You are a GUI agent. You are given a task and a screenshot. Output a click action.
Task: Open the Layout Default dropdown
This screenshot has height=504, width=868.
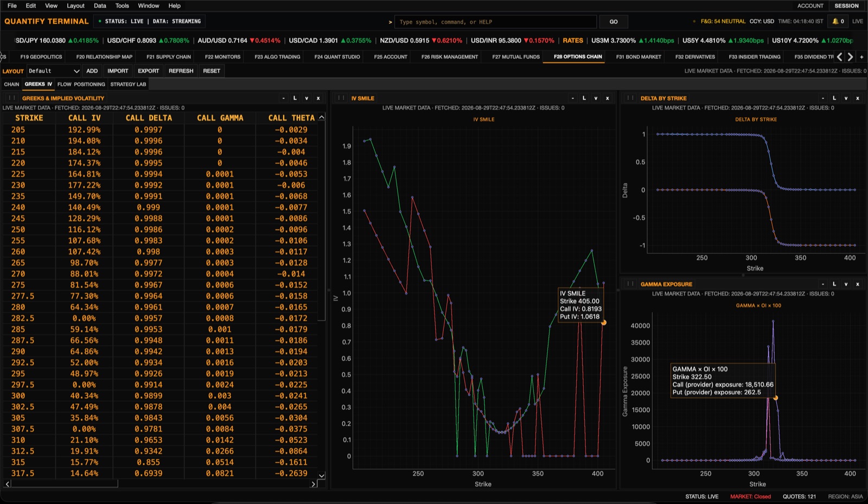tap(54, 71)
